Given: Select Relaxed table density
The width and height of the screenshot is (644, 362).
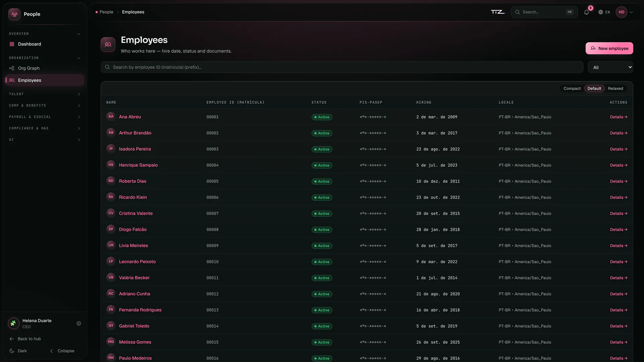Looking at the screenshot, I should [615, 88].
